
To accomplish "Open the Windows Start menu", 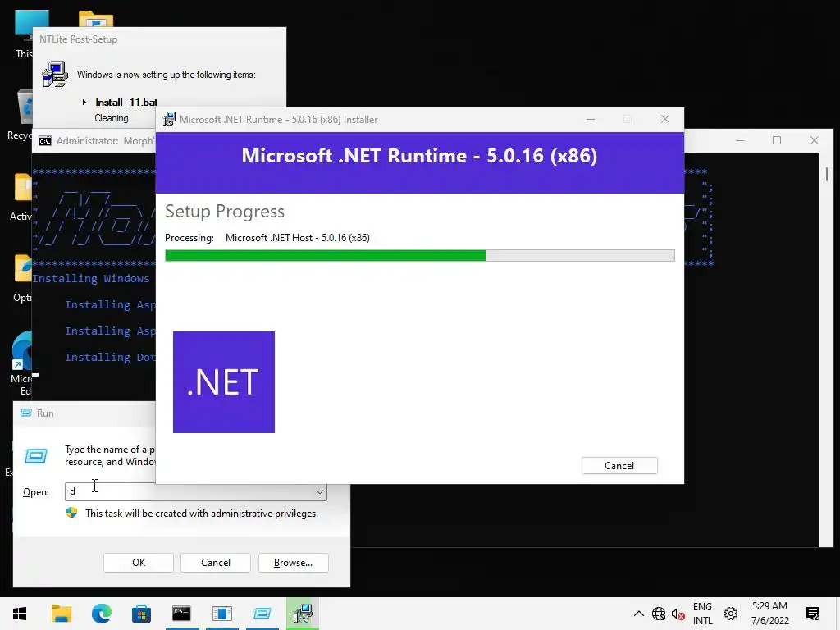I will pos(20,614).
